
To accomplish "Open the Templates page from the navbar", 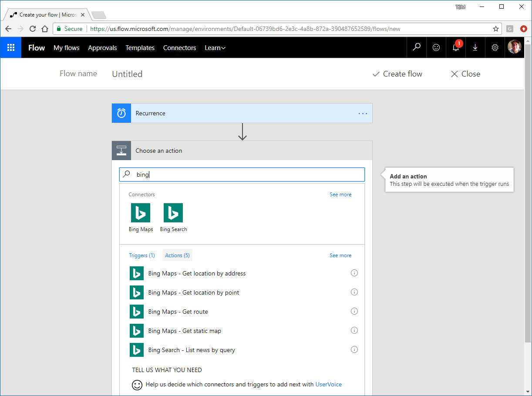I will [x=140, y=47].
